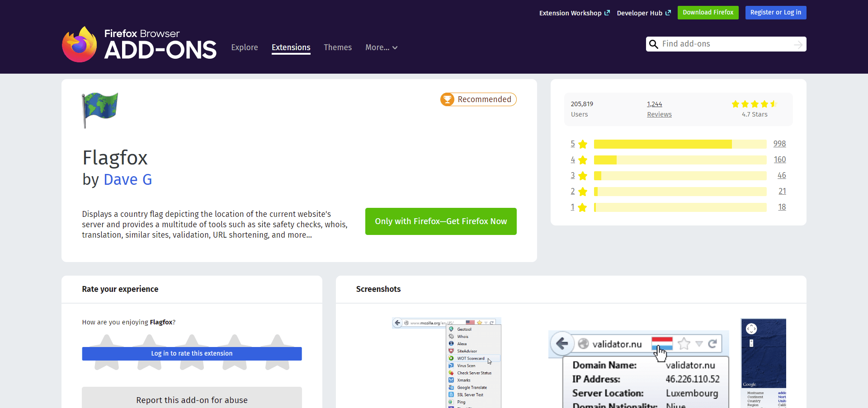Click the Download Firefox button
The image size is (868, 408).
pos(708,13)
